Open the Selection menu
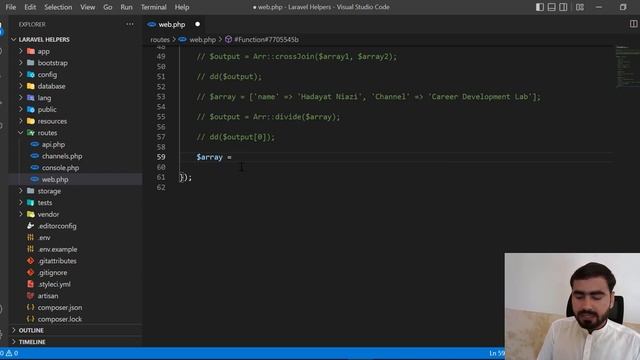Screen dimensions: 640x360 (x=58, y=7)
